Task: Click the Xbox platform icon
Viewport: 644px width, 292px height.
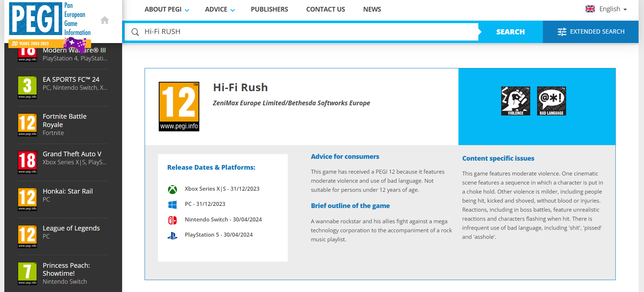Action: [173, 189]
